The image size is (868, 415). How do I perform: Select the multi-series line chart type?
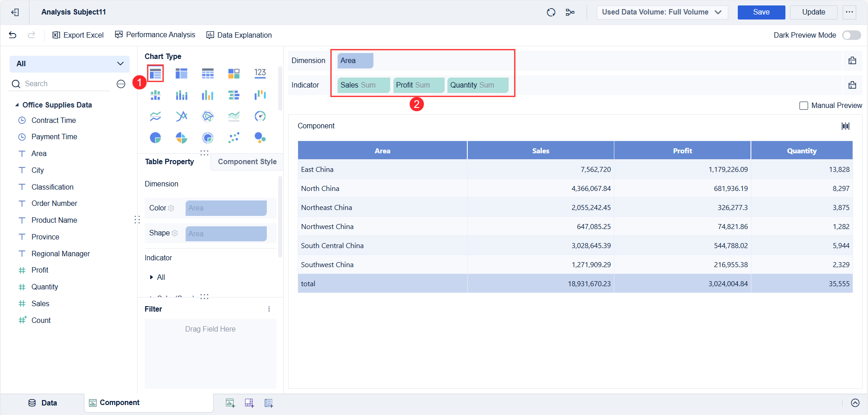tap(181, 116)
